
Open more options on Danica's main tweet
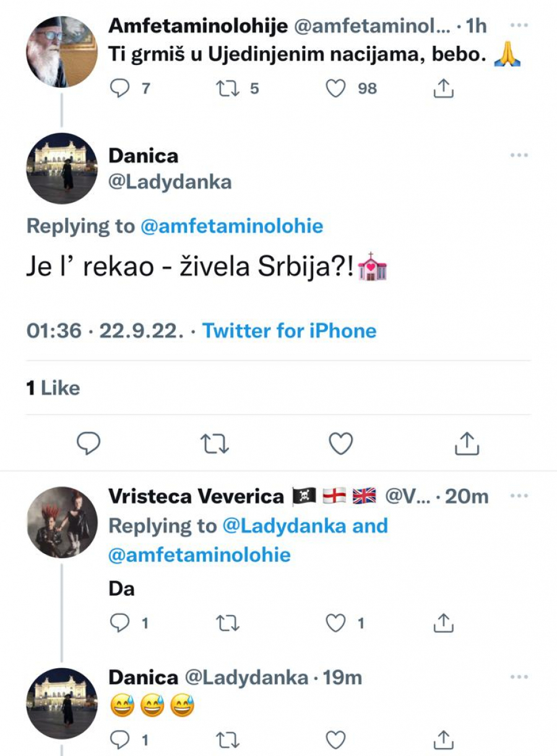pyautogui.click(x=519, y=155)
